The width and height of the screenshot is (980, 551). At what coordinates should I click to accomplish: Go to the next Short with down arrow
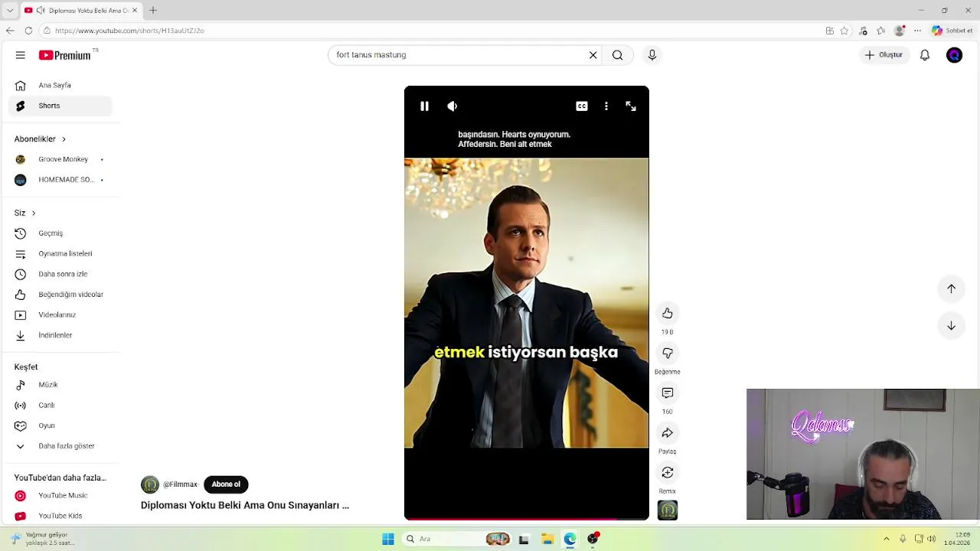pos(951,325)
